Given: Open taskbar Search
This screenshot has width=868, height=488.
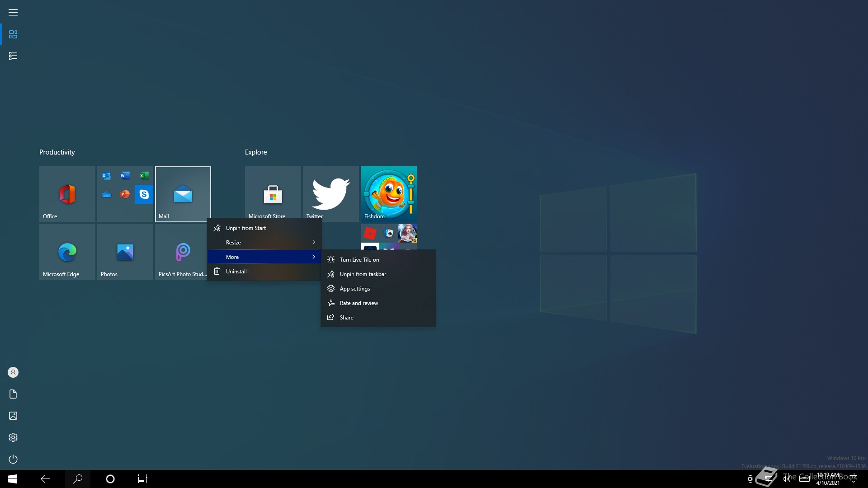Looking at the screenshot, I should click(x=78, y=479).
